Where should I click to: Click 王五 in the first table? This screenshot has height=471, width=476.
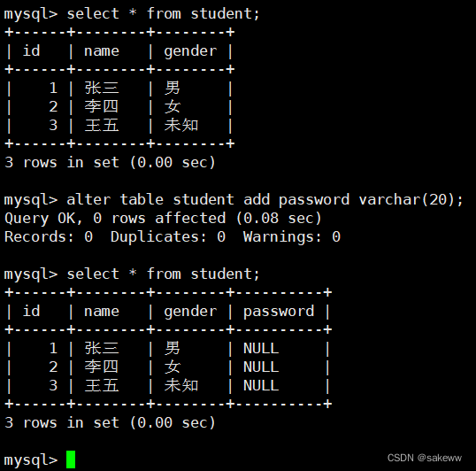(102, 125)
